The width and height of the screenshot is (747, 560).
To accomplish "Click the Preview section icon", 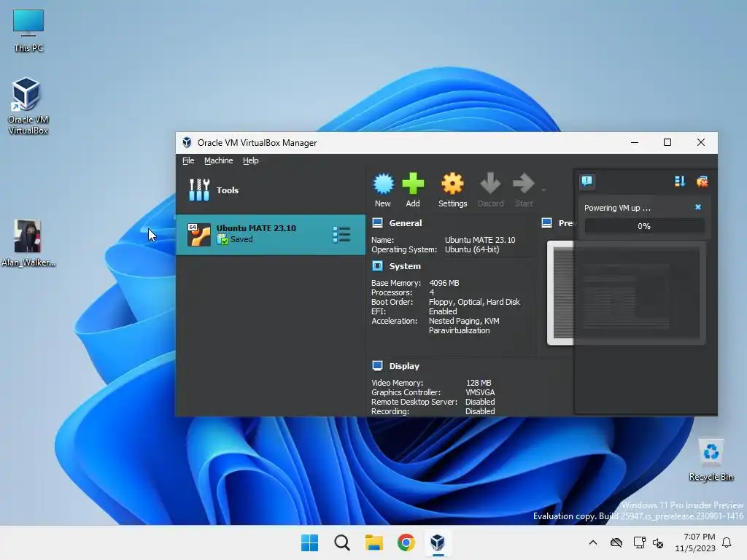I will (547, 223).
